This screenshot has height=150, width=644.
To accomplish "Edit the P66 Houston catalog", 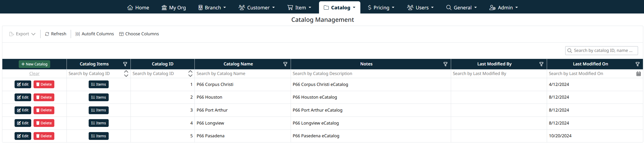I will [23, 97].
